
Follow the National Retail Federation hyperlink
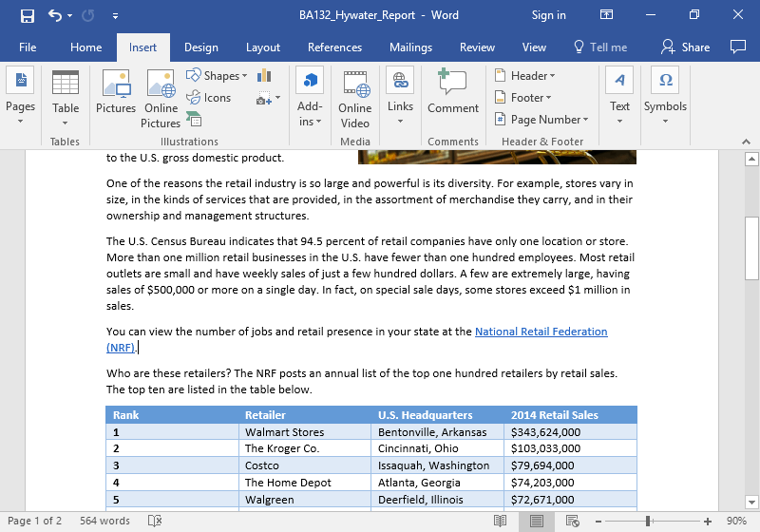541,332
